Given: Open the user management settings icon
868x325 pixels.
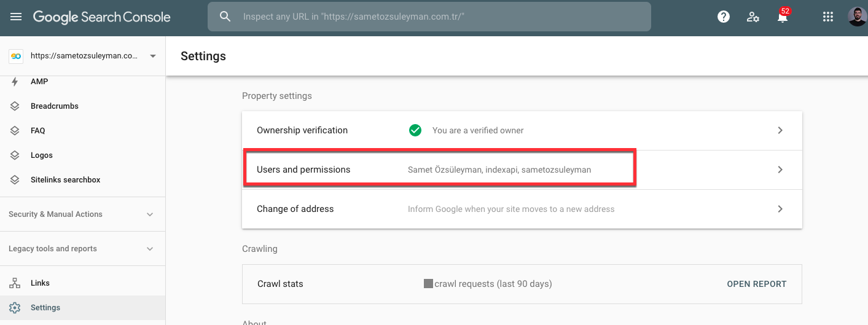Looking at the screenshot, I should [753, 17].
